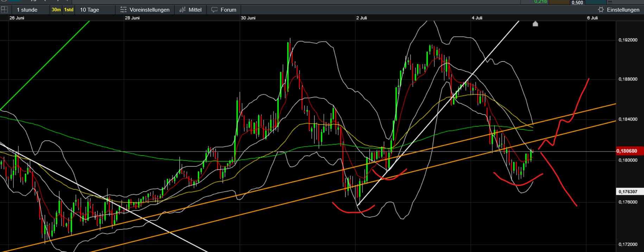Click the 0,500 value field at top
The height and width of the screenshot is (252, 644).
click(x=577, y=2)
